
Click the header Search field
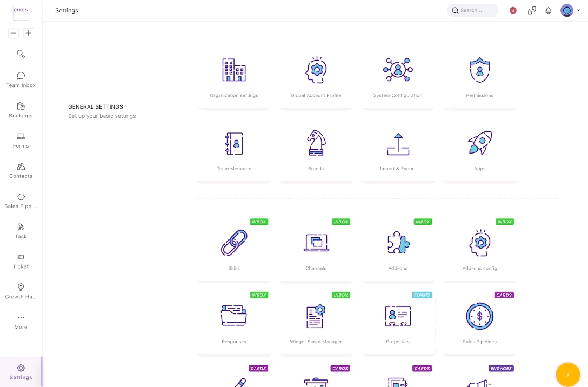(472, 10)
